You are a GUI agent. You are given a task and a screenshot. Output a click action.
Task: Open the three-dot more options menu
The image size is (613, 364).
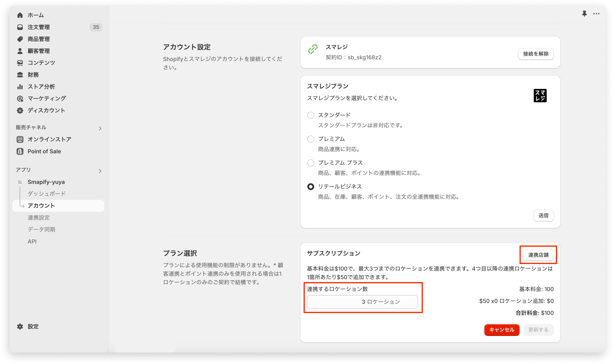click(596, 14)
